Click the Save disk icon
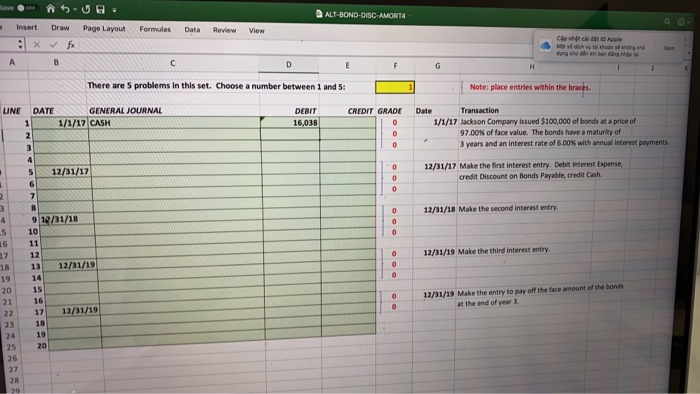The width and height of the screenshot is (700, 394). click(100, 9)
